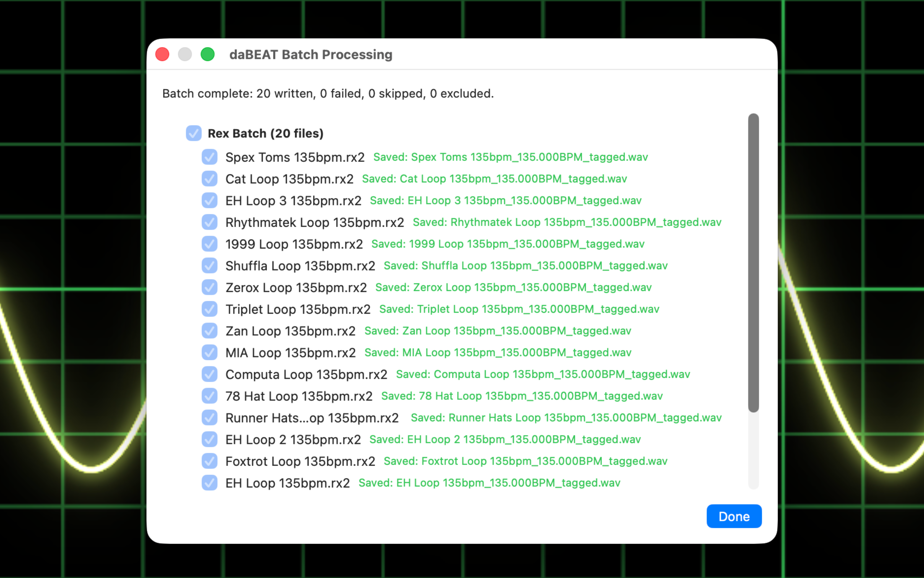Image resolution: width=924 pixels, height=578 pixels.
Task: Uncheck the Rex Batch (20 files) checkbox
Action: click(x=193, y=133)
